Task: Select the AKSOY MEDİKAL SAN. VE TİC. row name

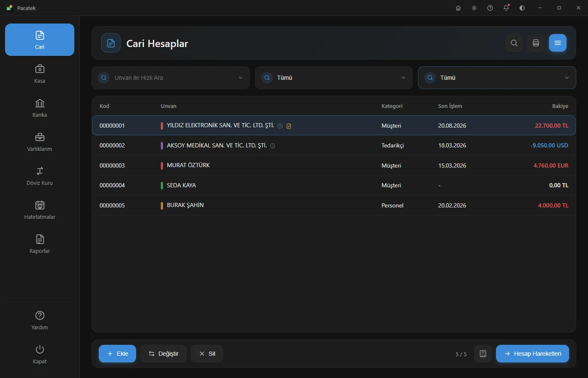Action: pos(217,145)
